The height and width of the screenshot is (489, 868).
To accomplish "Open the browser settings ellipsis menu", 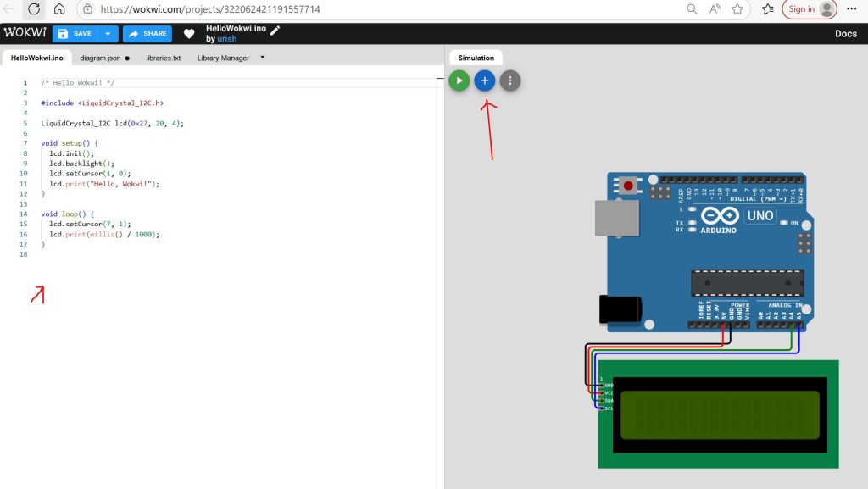I will pos(851,8).
